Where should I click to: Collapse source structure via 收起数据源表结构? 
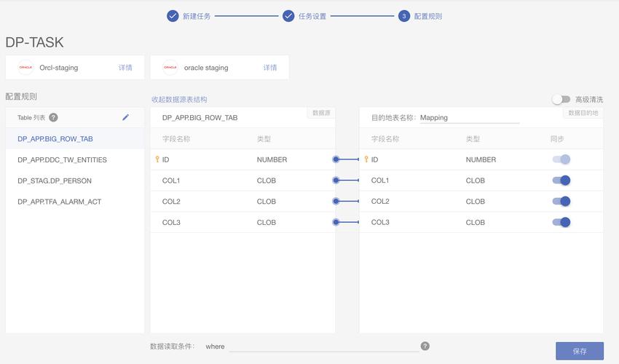coord(179,100)
